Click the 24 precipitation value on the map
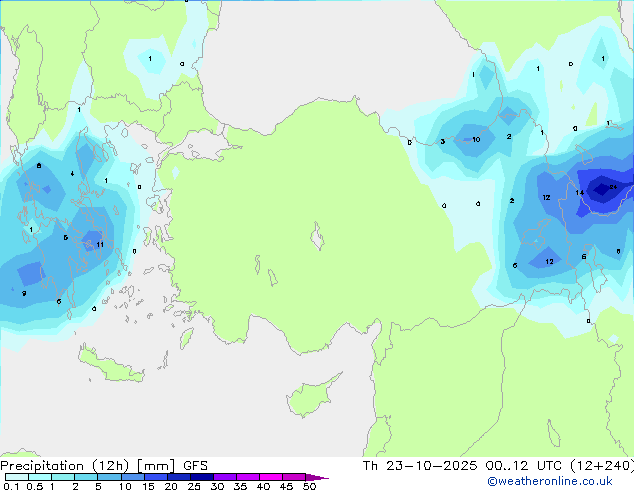 click(613, 187)
